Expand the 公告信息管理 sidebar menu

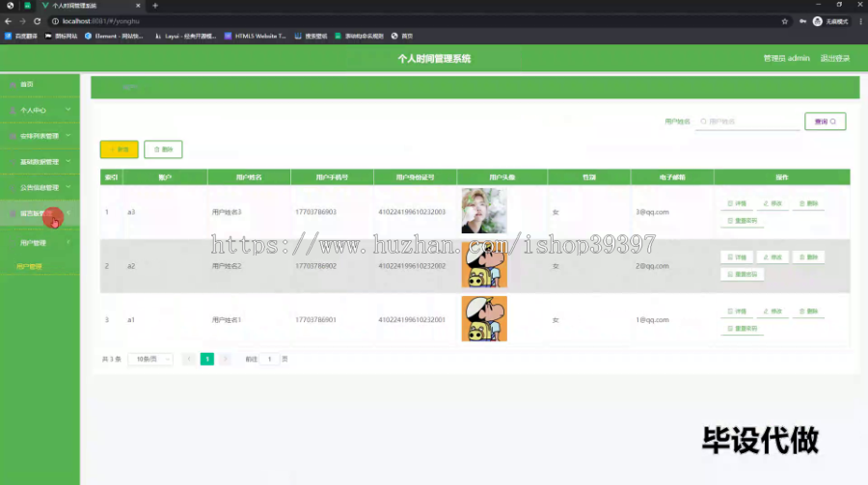click(x=40, y=187)
